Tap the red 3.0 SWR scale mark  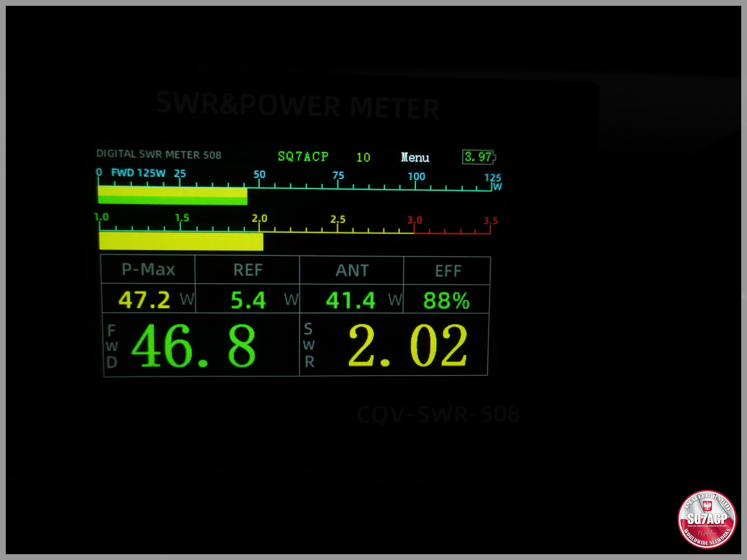point(415,220)
